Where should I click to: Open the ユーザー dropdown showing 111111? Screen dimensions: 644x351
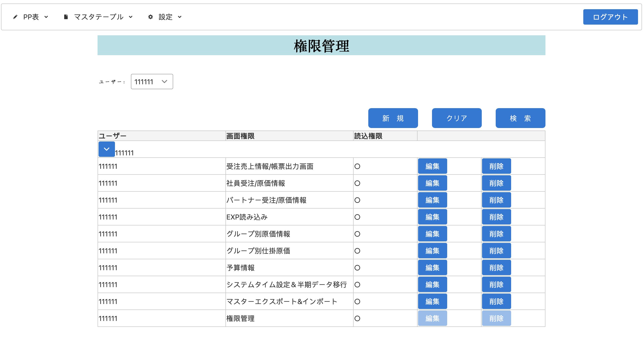pyautogui.click(x=152, y=82)
